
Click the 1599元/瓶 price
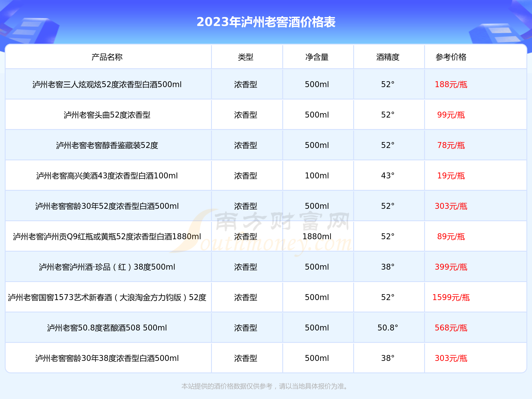pyautogui.click(x=451, y=297)
